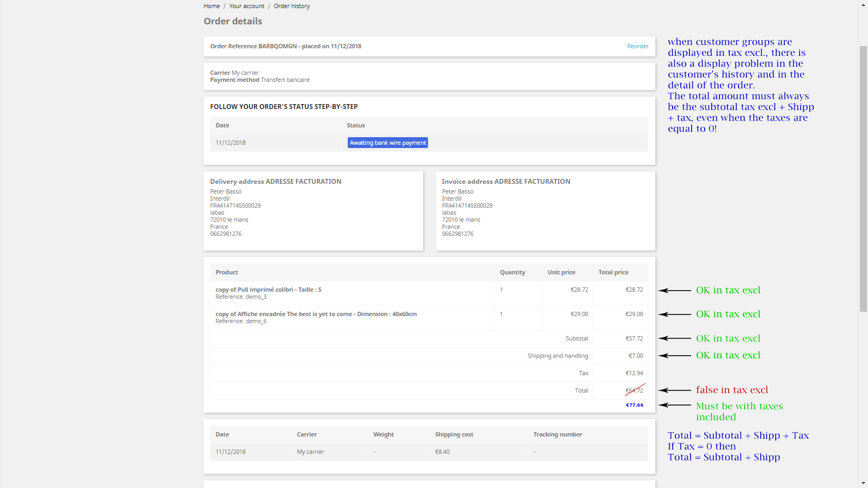Open the Home breadcrumb link

pyautogui.click(x=212, y=6)
